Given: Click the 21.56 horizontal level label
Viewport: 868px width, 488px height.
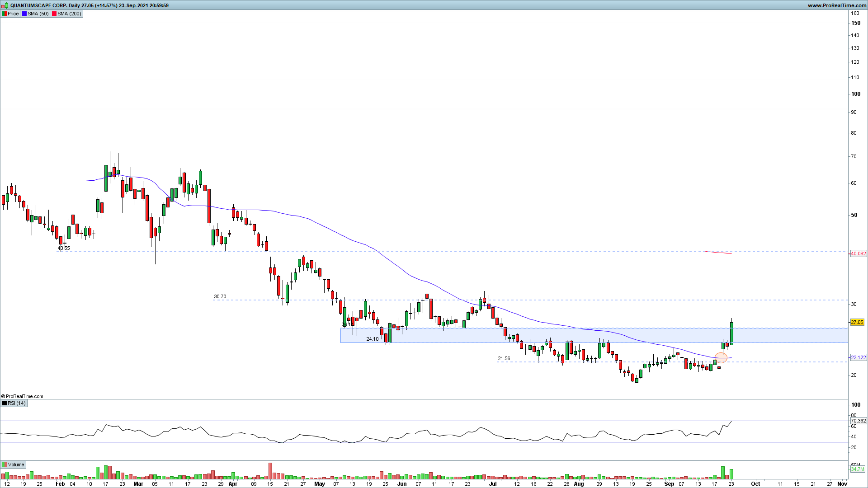Looking at the screenshot, I should pyautogui.click(x=504, y=358).
